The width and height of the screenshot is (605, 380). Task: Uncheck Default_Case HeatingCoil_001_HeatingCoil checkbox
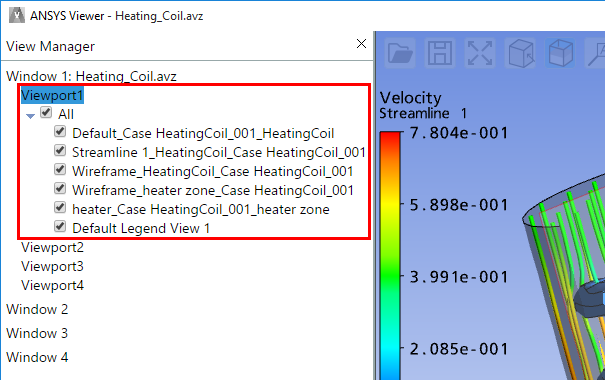tap(60, 132)
